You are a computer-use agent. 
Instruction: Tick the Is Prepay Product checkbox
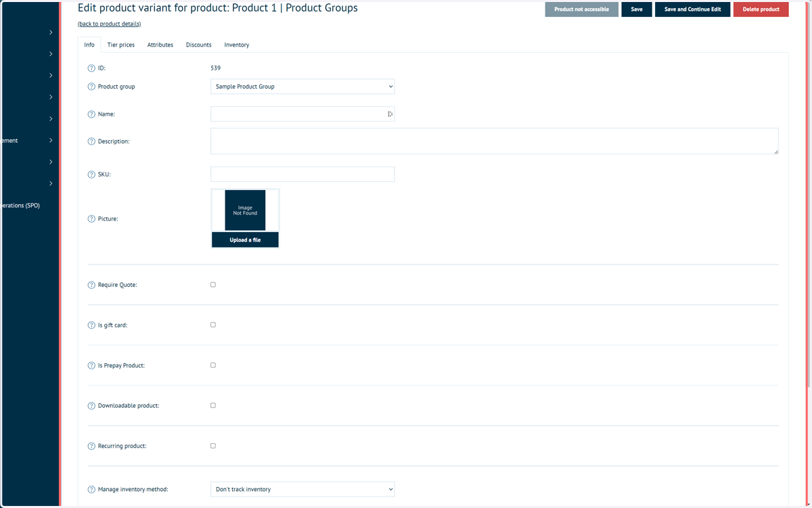coord(213,365)
